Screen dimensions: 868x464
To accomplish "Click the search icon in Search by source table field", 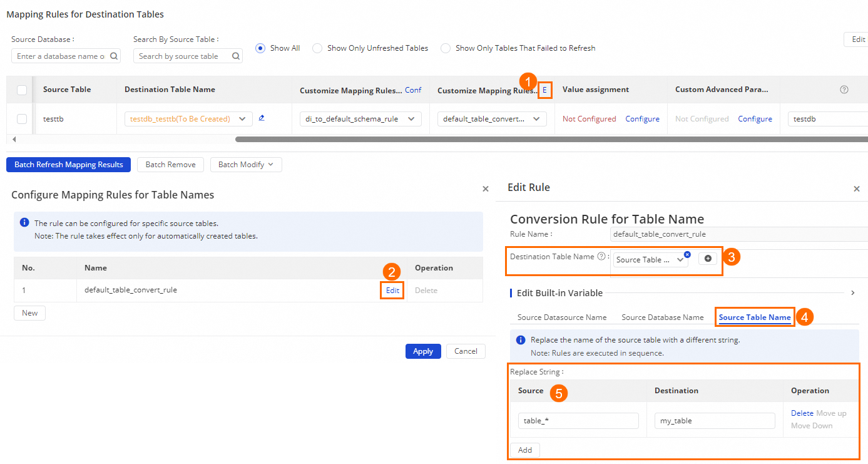I will (236, 56).
